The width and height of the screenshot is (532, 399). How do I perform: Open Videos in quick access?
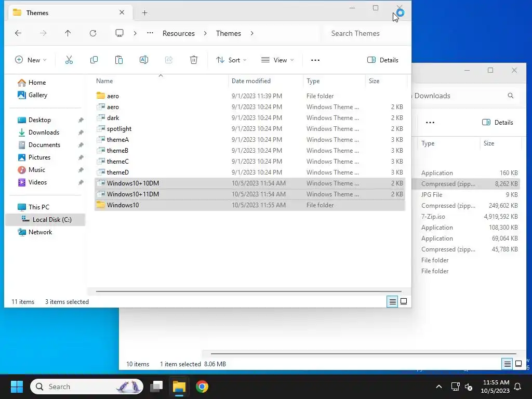37,182
